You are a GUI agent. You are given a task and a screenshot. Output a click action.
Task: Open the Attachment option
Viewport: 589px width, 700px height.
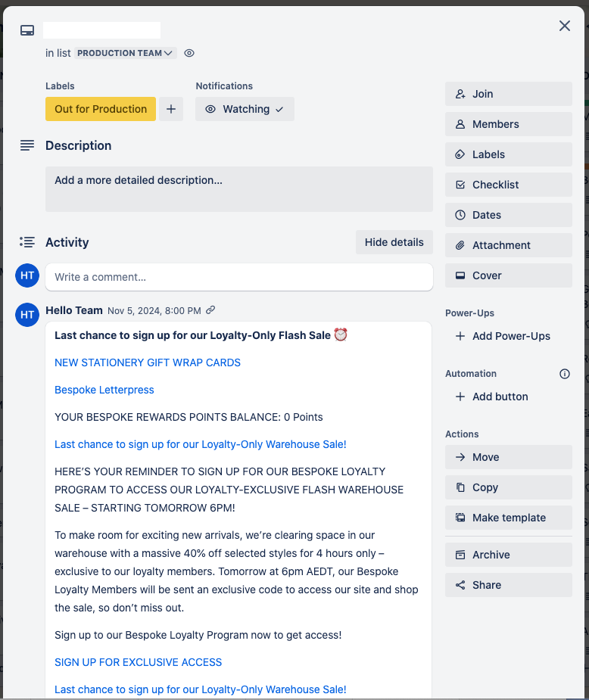pos(509,245)
